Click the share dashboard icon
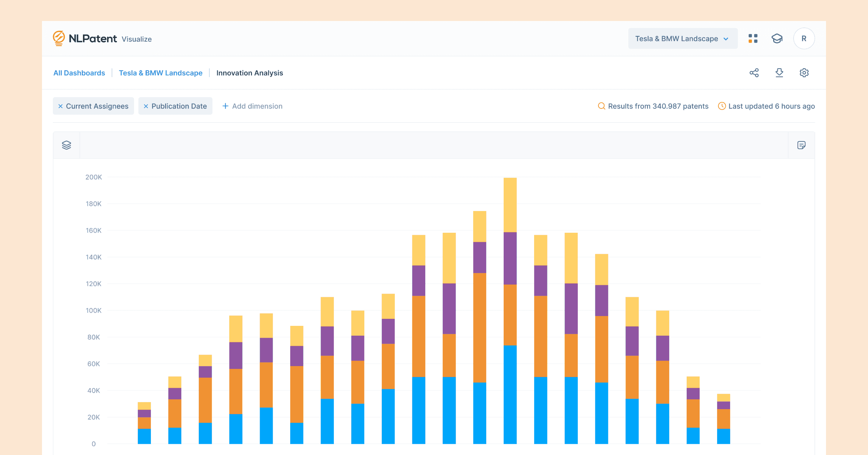 (754, 73)
